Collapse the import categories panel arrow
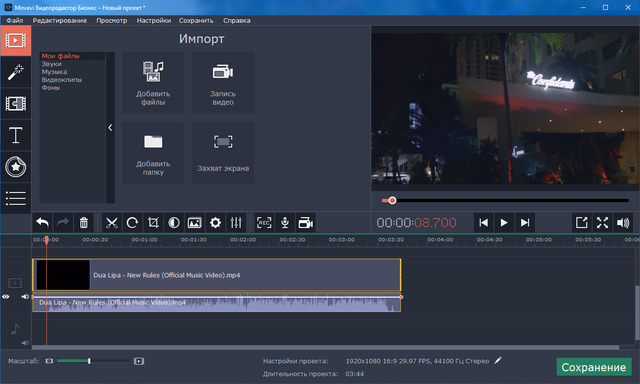Image resolution: width=640 pixels, height=384 pixels. (110, 128)
